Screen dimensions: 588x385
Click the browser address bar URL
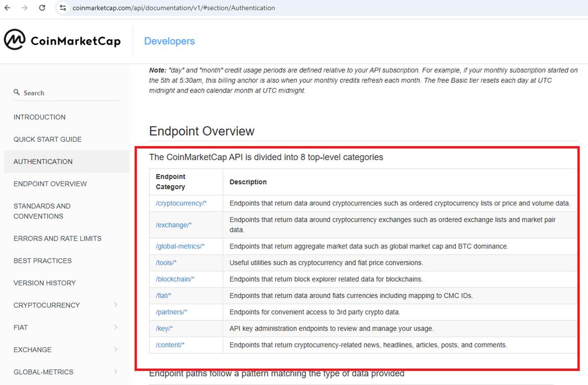pyautogui.click(x=173, y=8)
